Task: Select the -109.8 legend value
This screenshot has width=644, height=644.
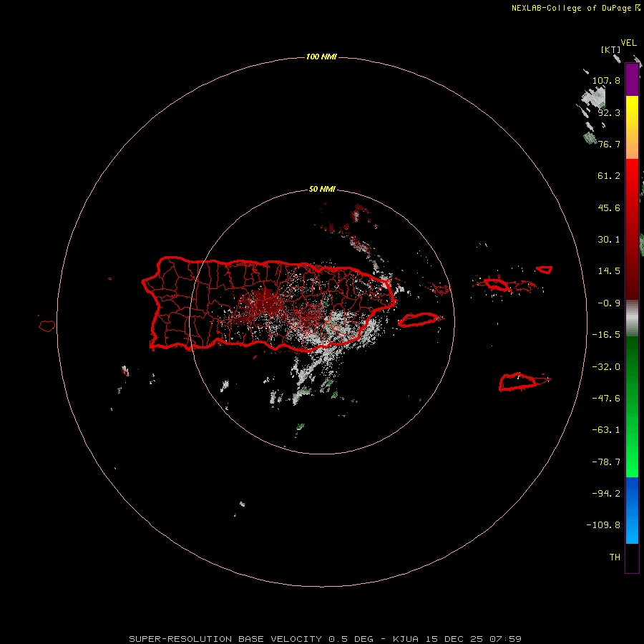Action: click(603, 525)
